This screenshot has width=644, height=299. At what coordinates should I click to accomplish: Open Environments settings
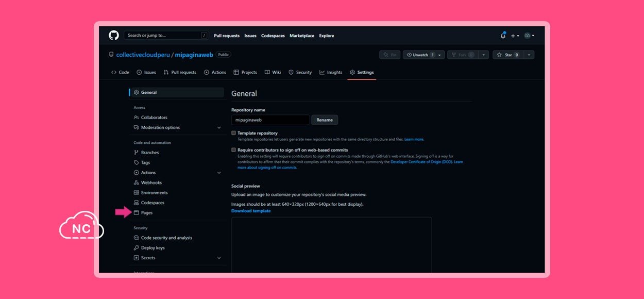click(155, 193)
